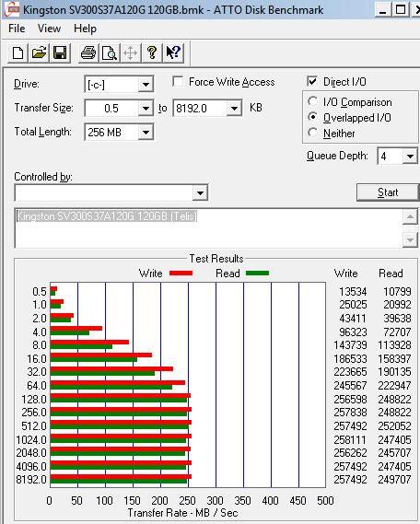The height and width of the screenshot is (524, 420).
Task: Click the green Read legend swatch
Action: pyautogui.click(x=257, y=274)
